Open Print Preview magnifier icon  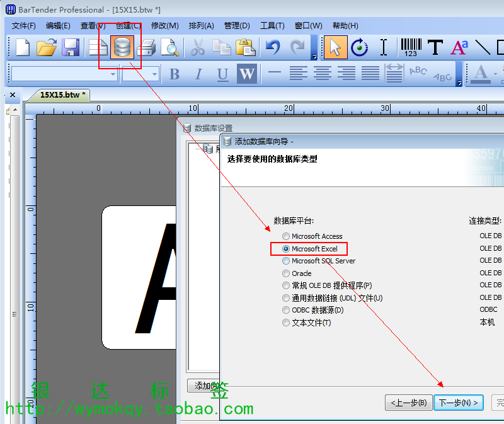(169, 48)
